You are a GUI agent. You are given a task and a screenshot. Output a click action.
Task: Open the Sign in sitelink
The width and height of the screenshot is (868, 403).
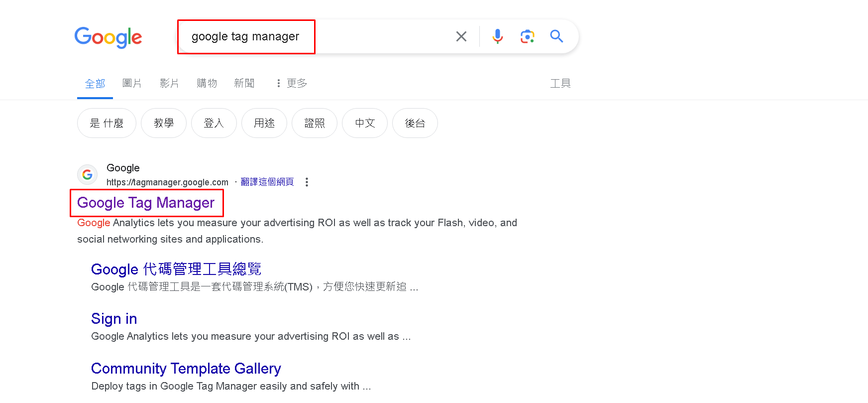click(x=114, y=319)
